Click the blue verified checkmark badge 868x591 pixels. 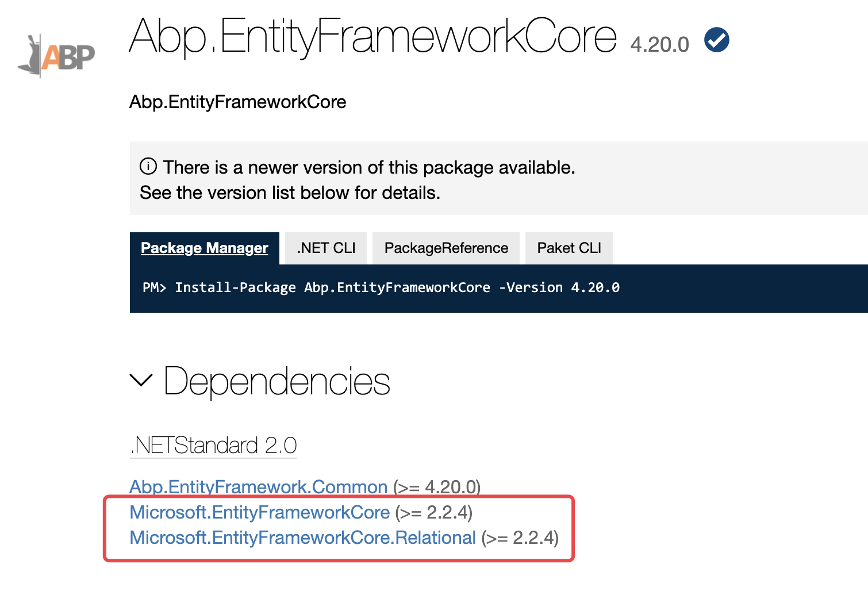coord(717,40)
